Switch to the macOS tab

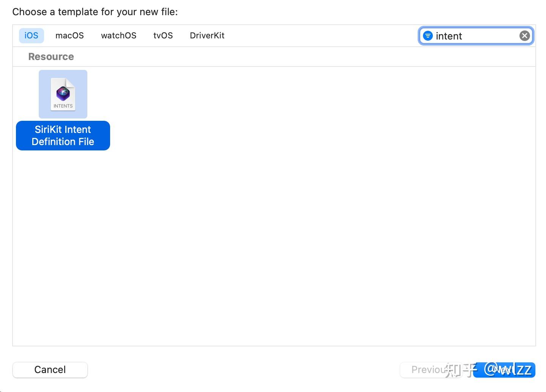click(69, 35)
